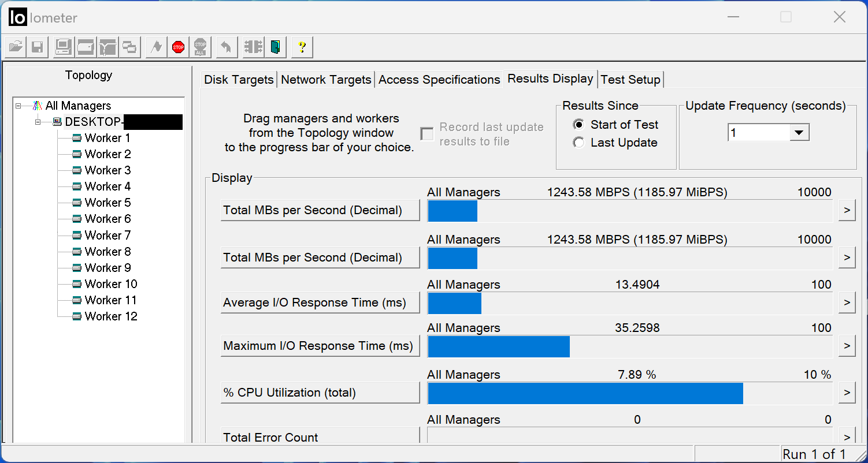Save the test configuration file

(38, 47)
